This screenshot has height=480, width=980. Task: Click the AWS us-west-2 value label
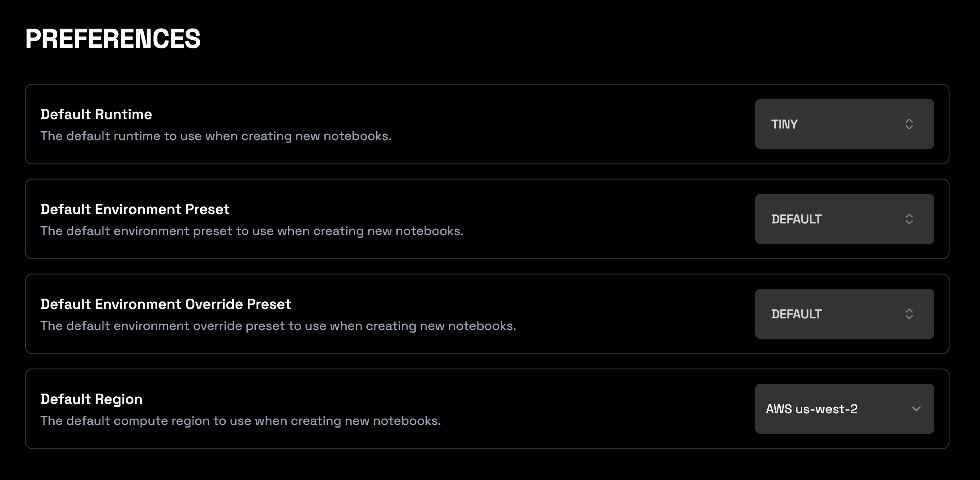pos(812,409)
